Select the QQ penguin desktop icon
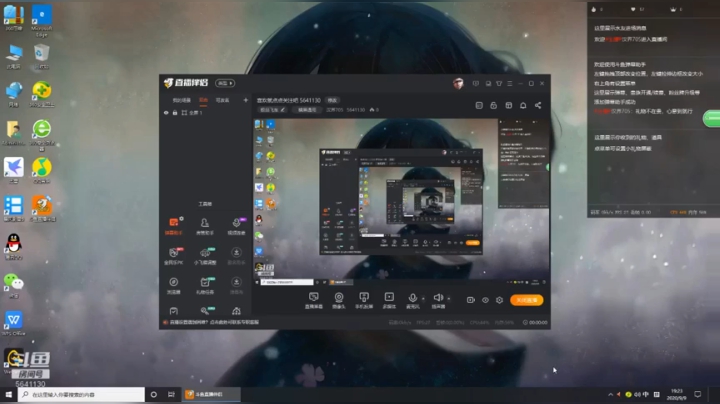This screenshot has width=720, height=404. [14, 247]
